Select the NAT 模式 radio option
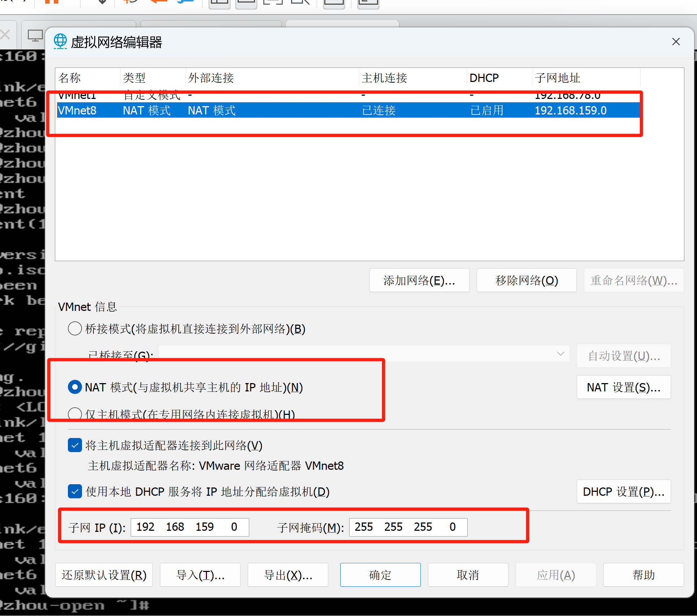The image size is (697, 616). click(75, 387)
